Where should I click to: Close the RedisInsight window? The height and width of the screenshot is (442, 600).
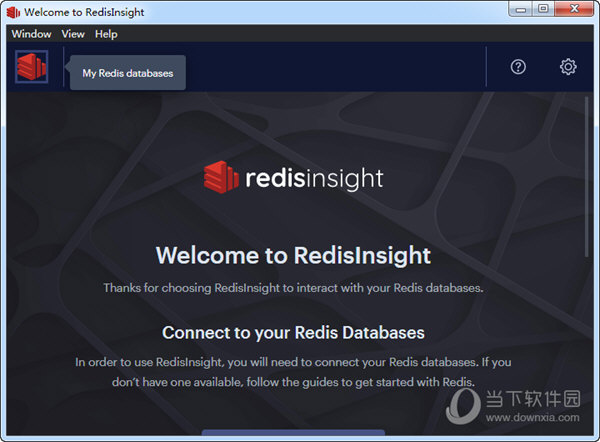(x=574, y=9)
